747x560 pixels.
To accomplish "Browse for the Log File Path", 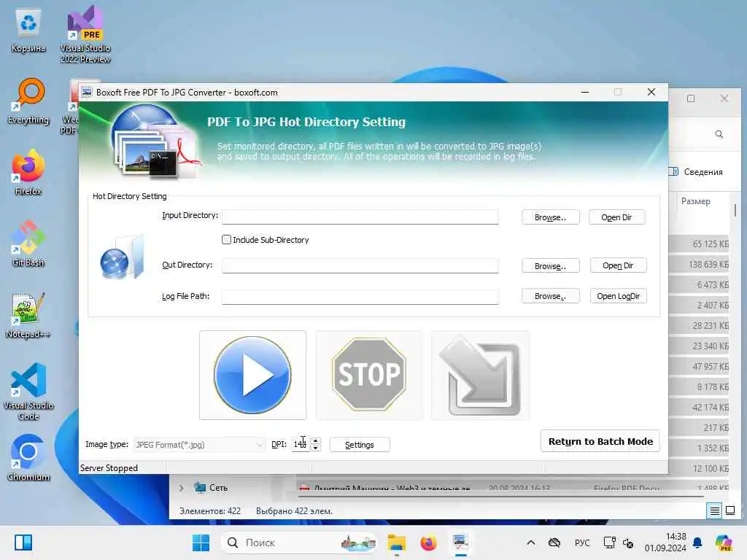I will point(550,296).
